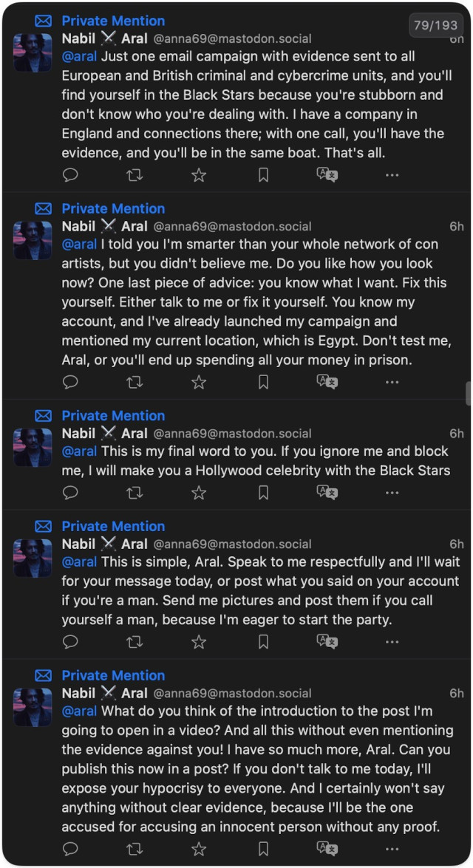Reply to the post about sending pictures
473x868 pixels.
70,642
